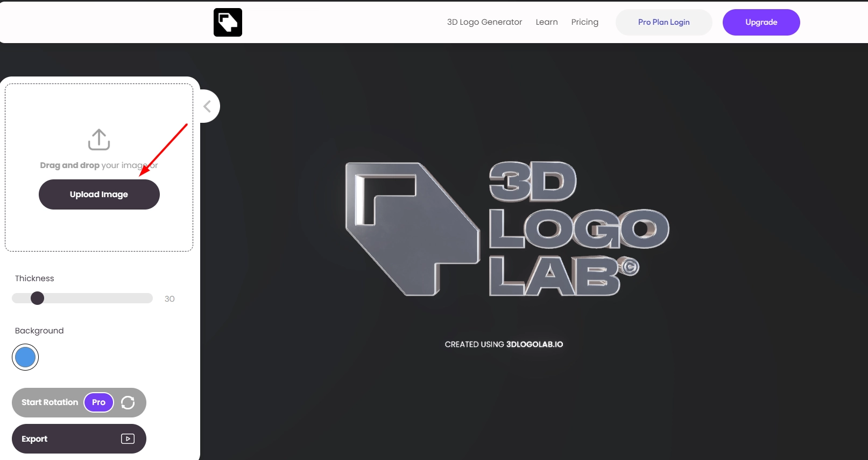Click the Start Rotation button
The width and height of the screenshot is (868, 460).
tap(79, 402)
